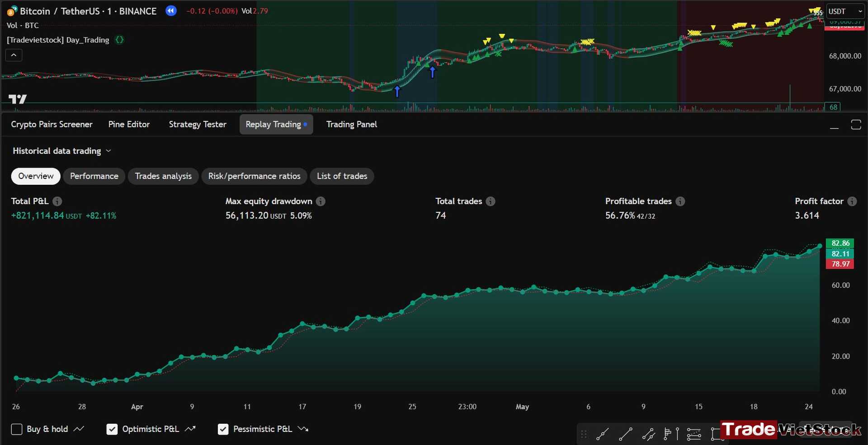This screenshot has width=868, height=445.
Task: Select the Ray drawing tool
Action: click(603, 434)
